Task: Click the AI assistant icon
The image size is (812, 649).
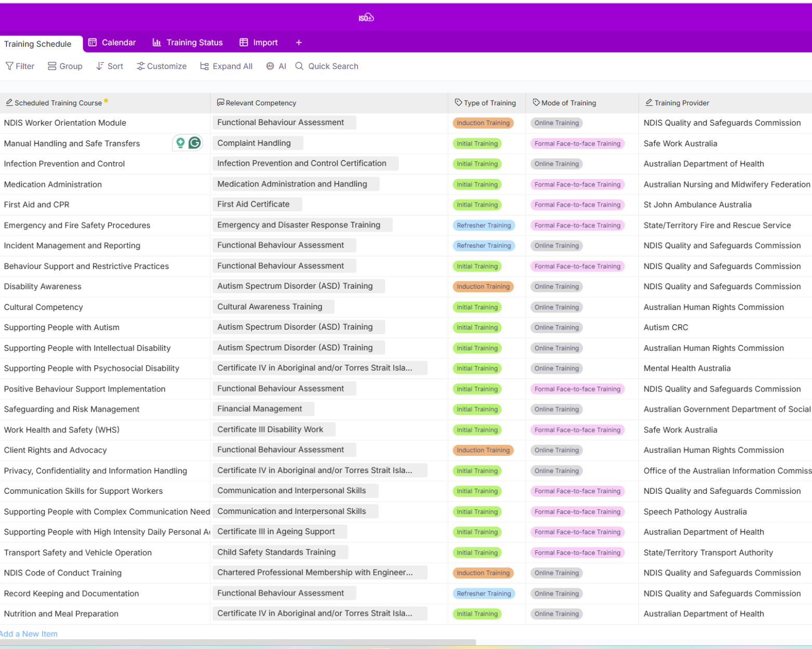Action: click(x=270, y=66)
